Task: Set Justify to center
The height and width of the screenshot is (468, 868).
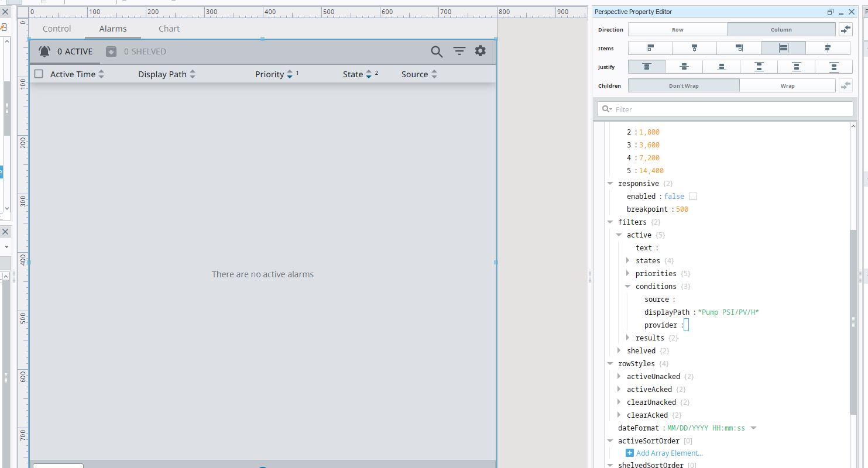Action: (x=684, y=67)
